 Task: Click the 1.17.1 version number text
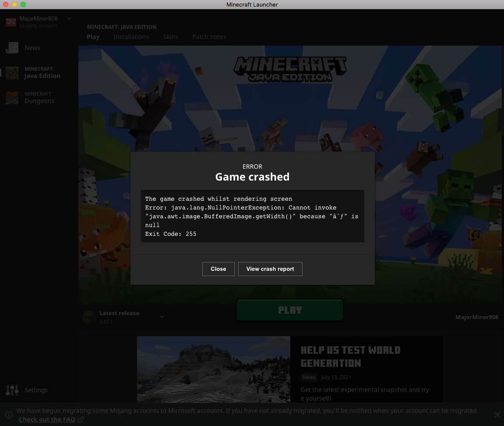pyautogui.click(x=106, y=322)
